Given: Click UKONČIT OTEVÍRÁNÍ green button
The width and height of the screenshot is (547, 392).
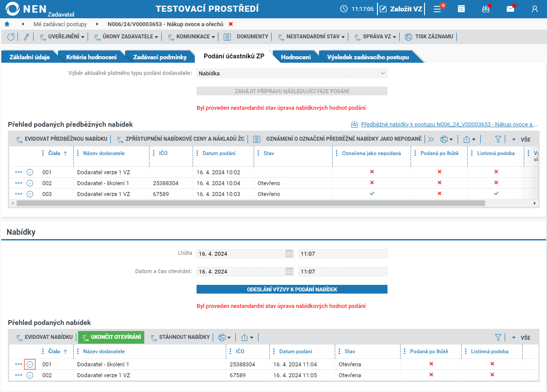Looking at the screenshot, I should [111, 337].
